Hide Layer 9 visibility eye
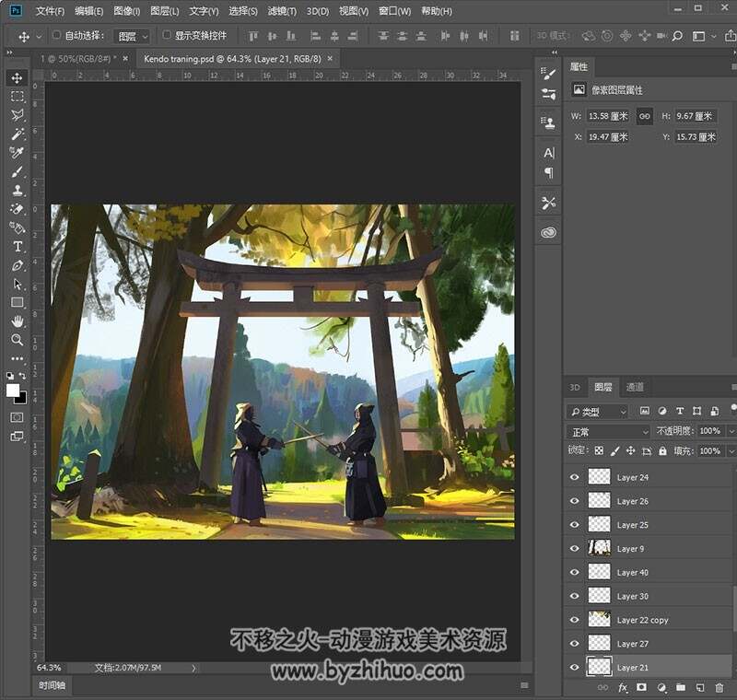The image size is (737, 700). click(x=574, y=549)
